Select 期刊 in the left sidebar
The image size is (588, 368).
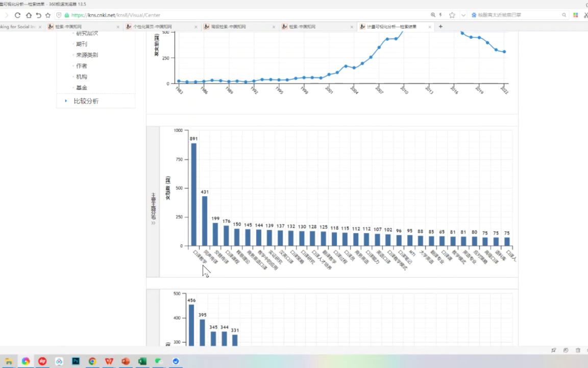81,44
